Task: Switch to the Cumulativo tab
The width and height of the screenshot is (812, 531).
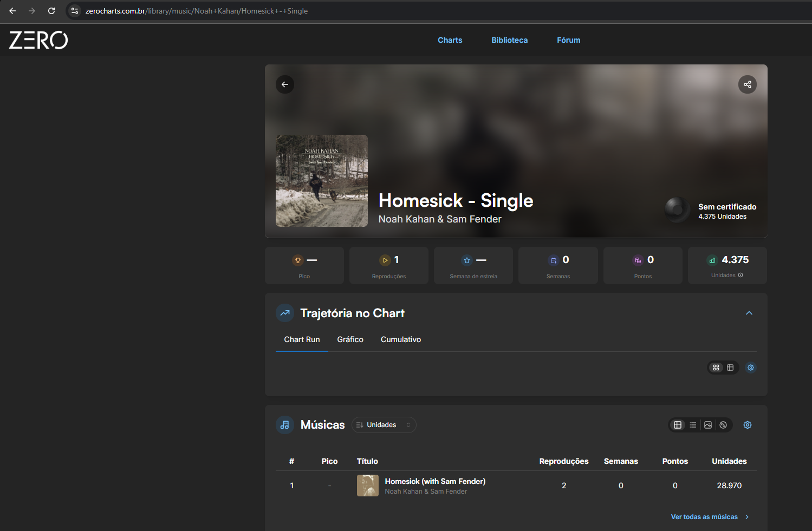Action: click(401, 339)
